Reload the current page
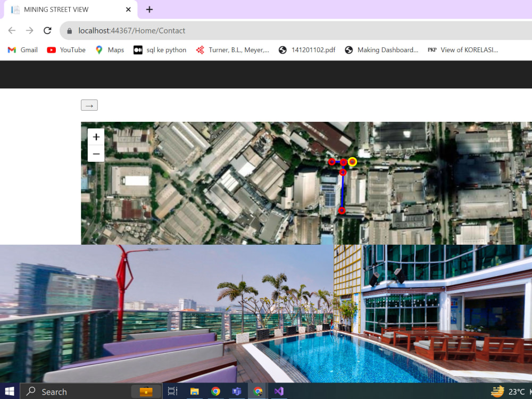 [x=47, y=30]
